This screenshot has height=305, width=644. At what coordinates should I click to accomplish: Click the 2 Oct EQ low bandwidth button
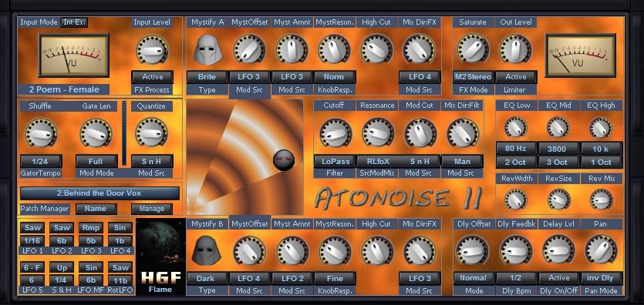(x=516, y=162)
